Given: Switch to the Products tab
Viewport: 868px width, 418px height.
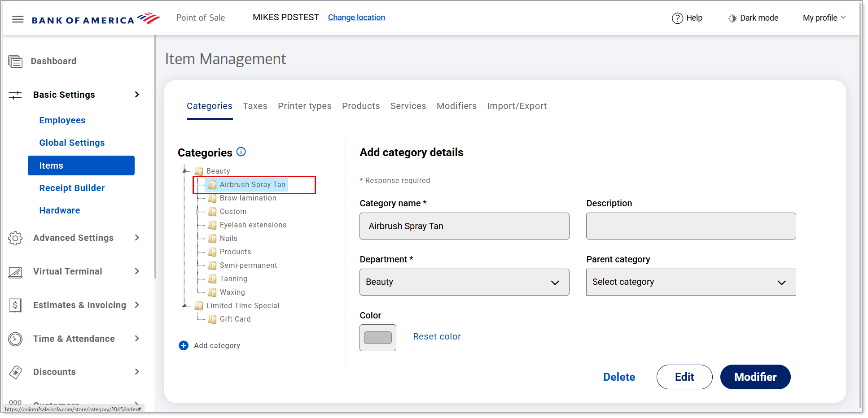Looking at the screenshot, I should 361,106.
